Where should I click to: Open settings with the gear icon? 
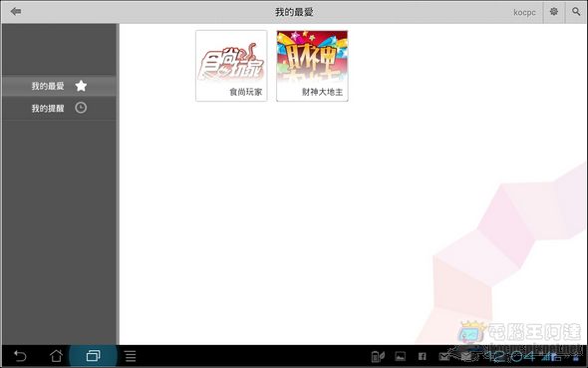(553, 12)
